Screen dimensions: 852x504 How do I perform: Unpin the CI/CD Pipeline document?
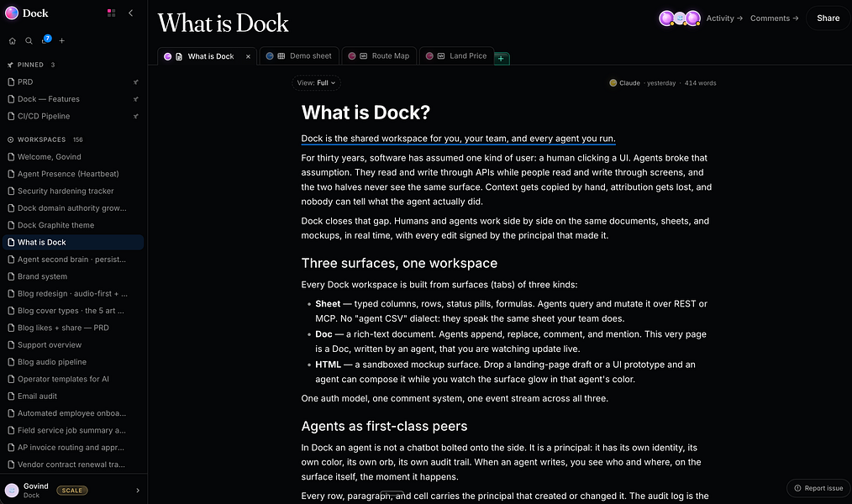pos(136,116)
